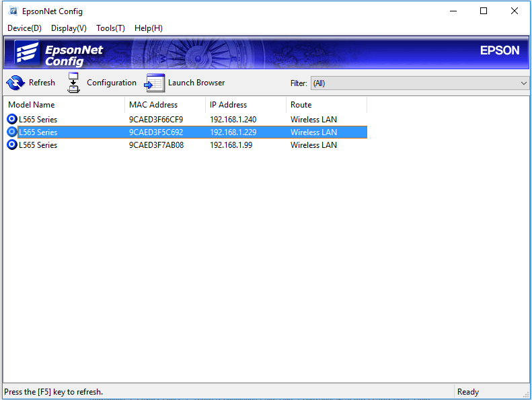Click Wireless LAN in highlighted 192.168.1.229 row
Image resolution: width=532 pixels, height=400 pixels.
point(314,132)
